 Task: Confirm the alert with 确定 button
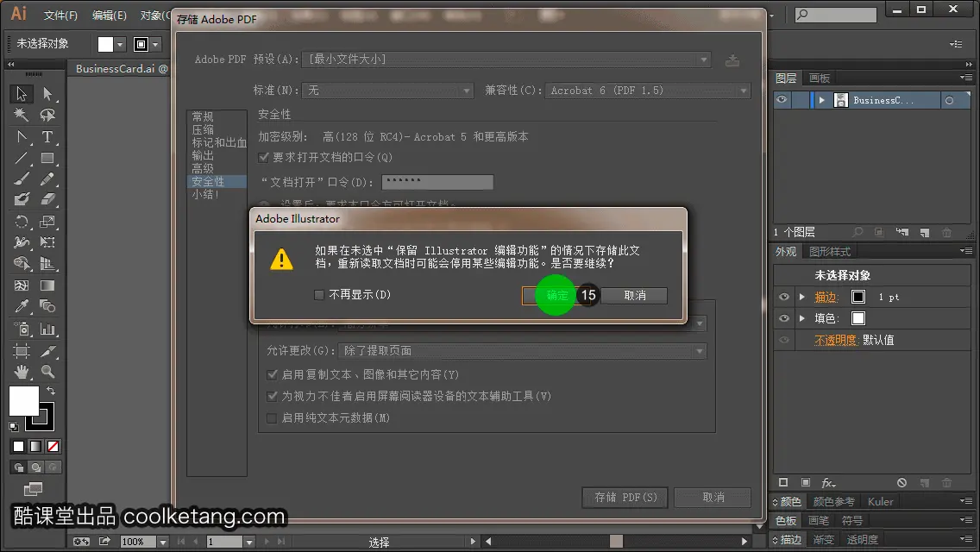tap(556, 295)
